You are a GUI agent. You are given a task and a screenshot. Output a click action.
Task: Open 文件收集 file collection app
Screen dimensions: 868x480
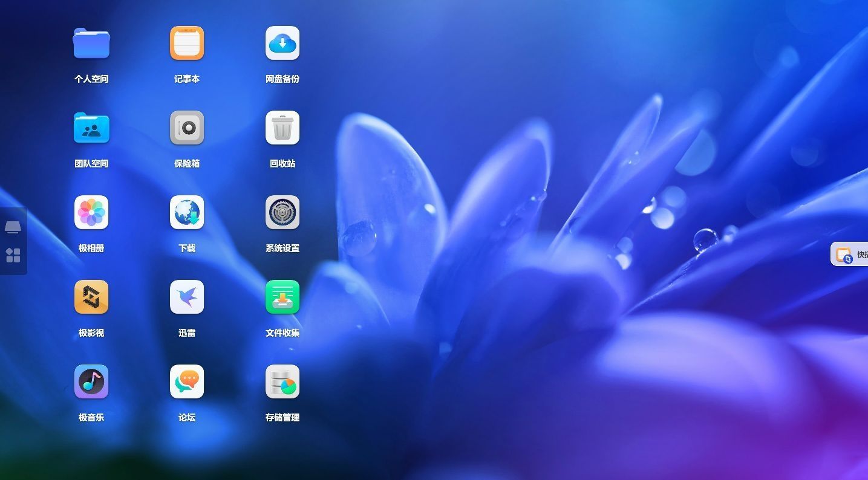[282, 297]
